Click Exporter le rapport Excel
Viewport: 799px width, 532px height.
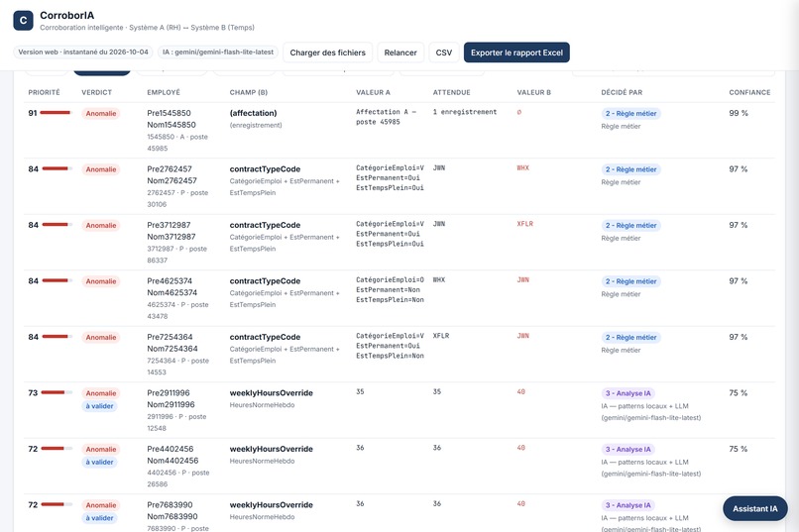pos(516,53)
